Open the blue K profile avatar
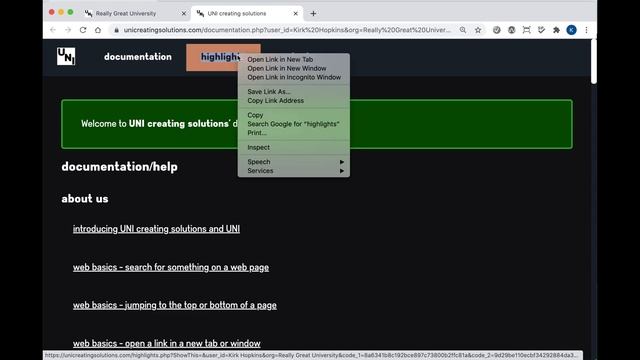This screenshot has height=360, width=640. [571, 30]
